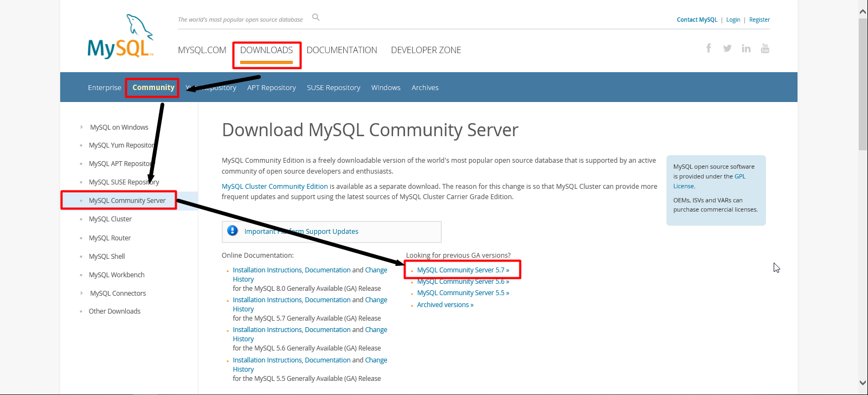Click the scrollbar up arrow
Viewport: 868px width, 395px height.
click(863, 11)
